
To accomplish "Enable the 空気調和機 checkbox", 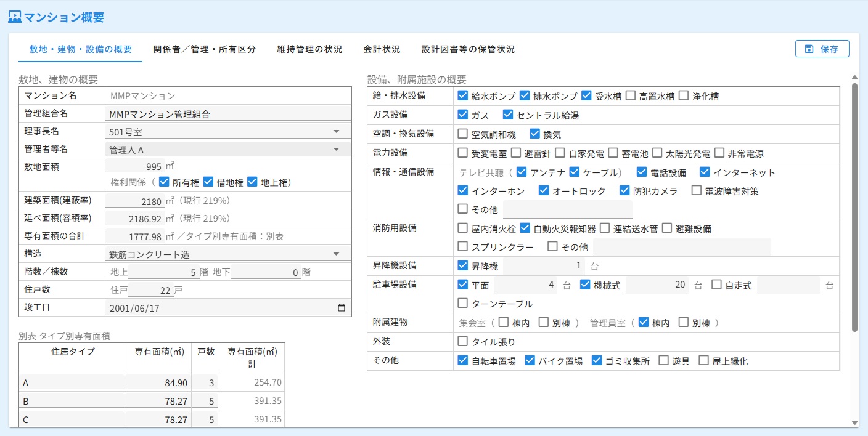I will (x=463, y=134).
